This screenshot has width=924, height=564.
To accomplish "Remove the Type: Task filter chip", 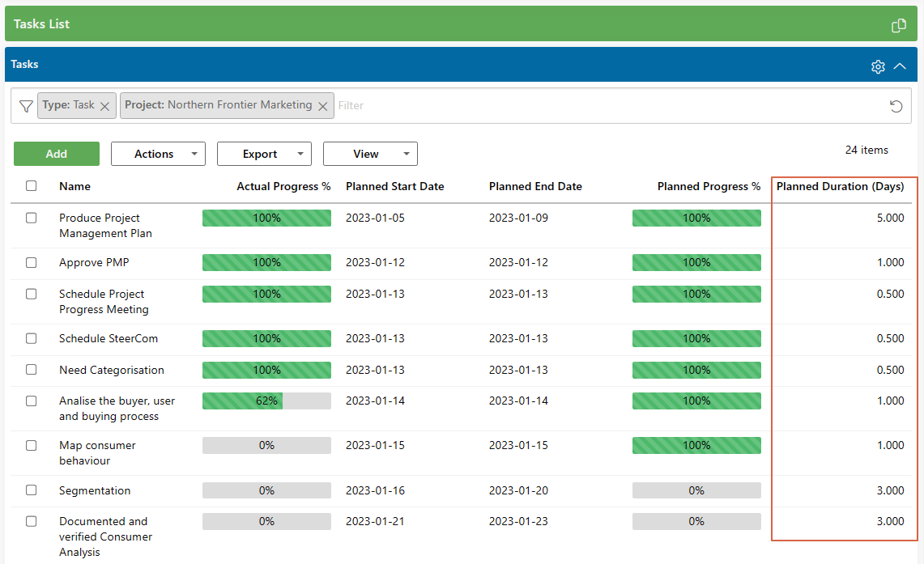I will 104,105.
